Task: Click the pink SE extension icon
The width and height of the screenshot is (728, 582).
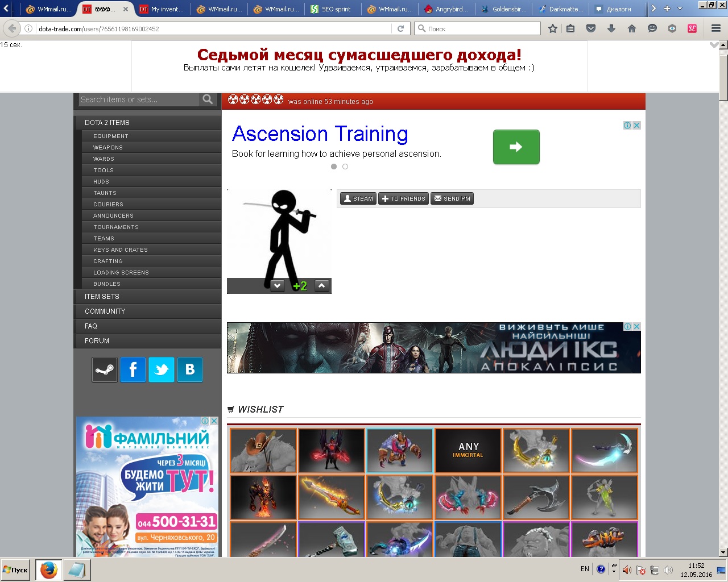Action: click(x=692, y=28)
